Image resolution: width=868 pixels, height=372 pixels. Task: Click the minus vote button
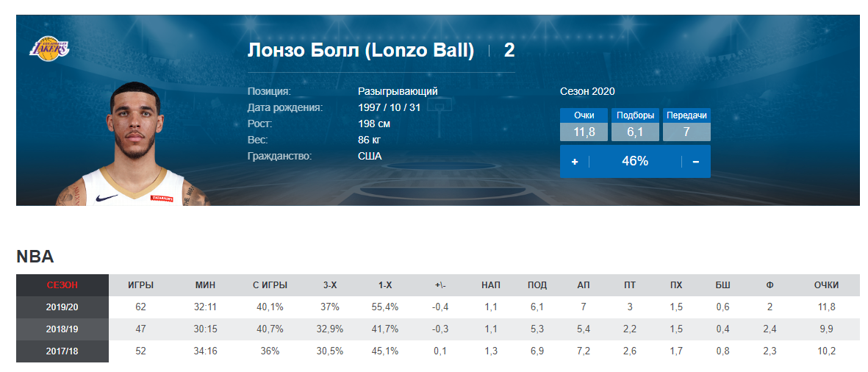pyautogui.click(x=696, y=162)
